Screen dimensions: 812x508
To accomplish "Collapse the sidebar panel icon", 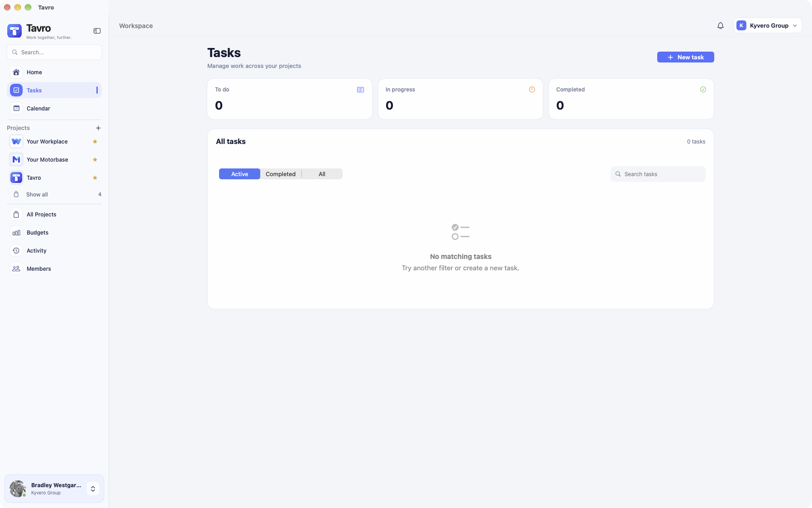I will [97, 31].
